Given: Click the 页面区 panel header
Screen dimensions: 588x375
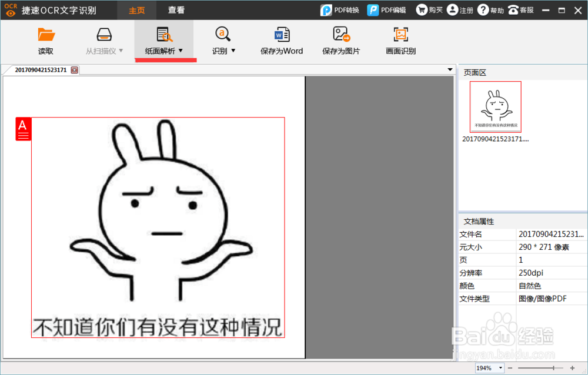Looking at the screenshot, I should 475,73.
